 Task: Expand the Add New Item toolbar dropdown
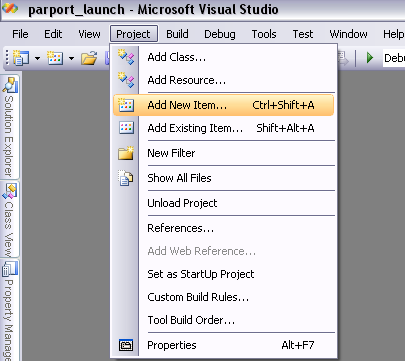pyautogui.click(x=71, y=58)
